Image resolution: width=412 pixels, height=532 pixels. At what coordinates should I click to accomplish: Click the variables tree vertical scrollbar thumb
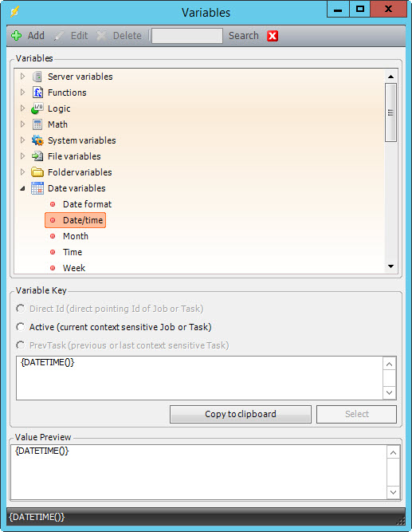[x=390, y=112]
